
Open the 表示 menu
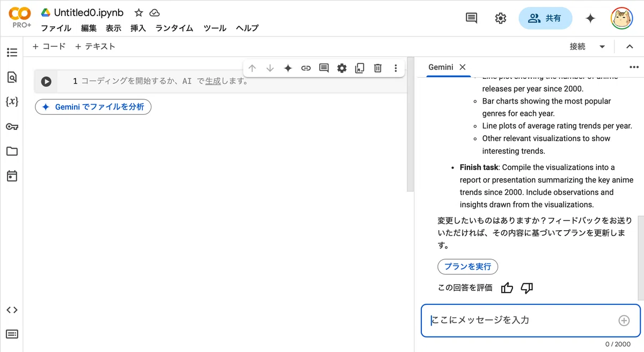pyautogui.click(x=113, y=28)
